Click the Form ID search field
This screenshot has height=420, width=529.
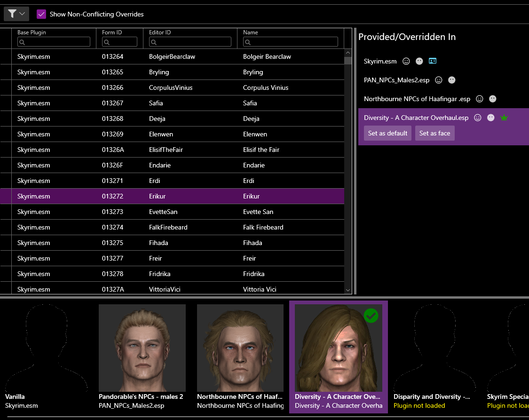pyautogui.click(x=119, y=42)
